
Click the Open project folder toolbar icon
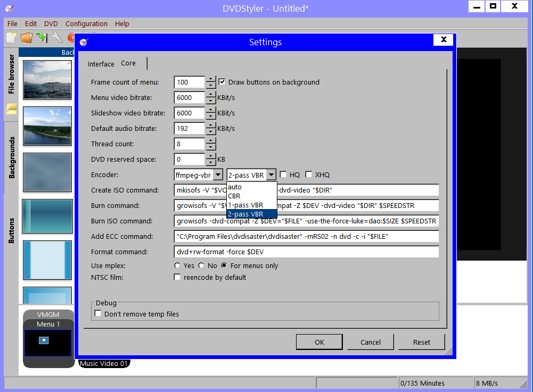point(27,37)
